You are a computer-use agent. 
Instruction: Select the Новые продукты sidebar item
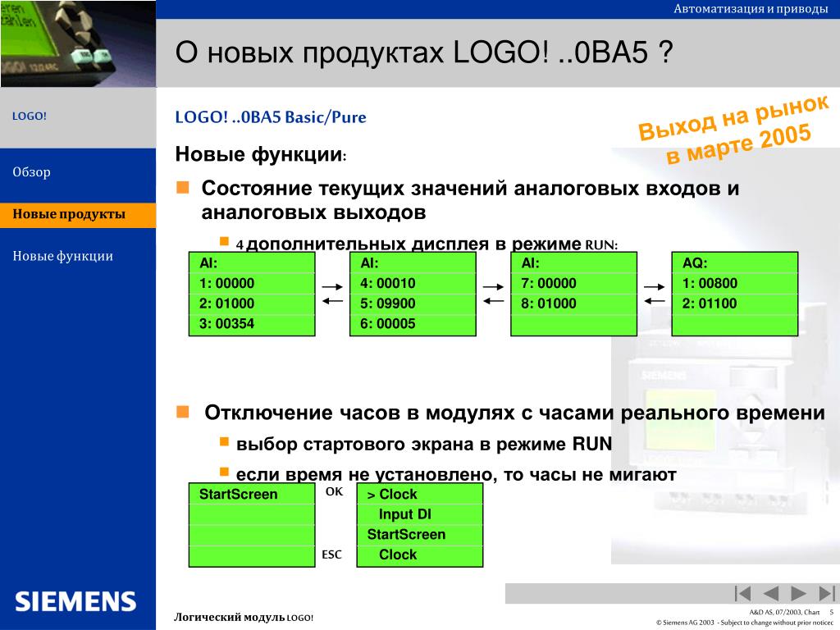point(78,215)
